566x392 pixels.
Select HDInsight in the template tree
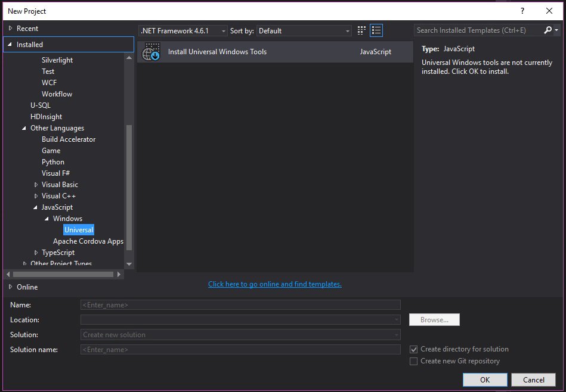coord(46,117)
